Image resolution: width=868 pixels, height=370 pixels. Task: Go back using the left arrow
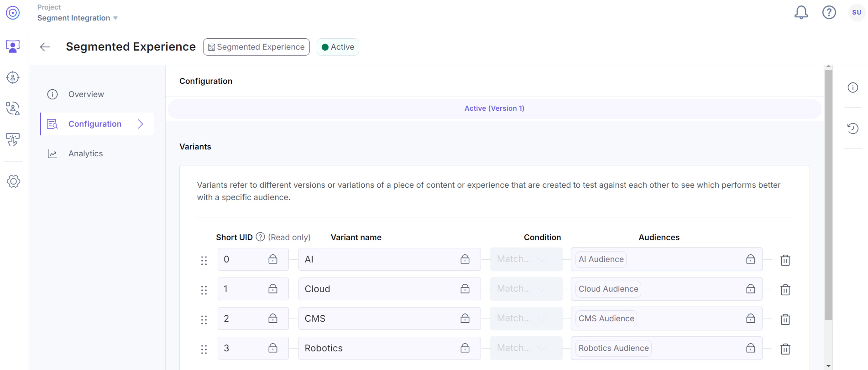pyautogui.click(x=45, y=47)
